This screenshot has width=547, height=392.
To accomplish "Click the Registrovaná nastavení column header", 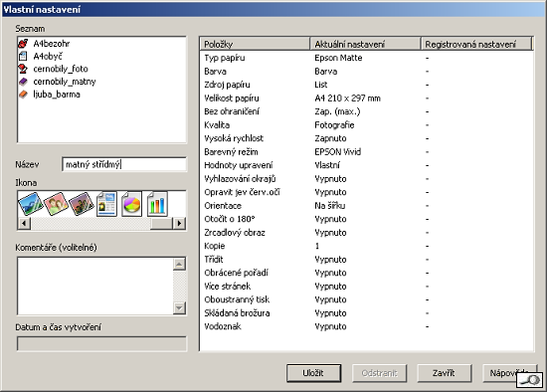I will [x=476, y=44].
